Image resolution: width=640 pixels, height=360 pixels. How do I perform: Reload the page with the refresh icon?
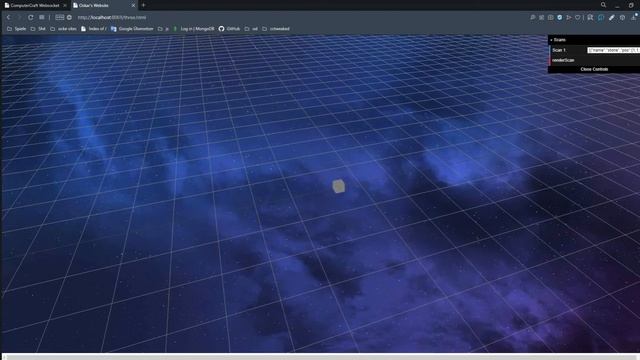31,18
